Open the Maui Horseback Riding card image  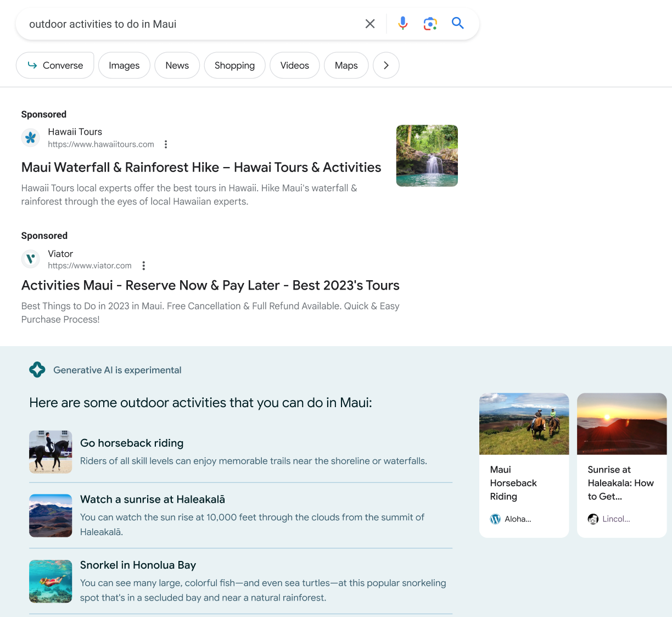coord(524,424)
